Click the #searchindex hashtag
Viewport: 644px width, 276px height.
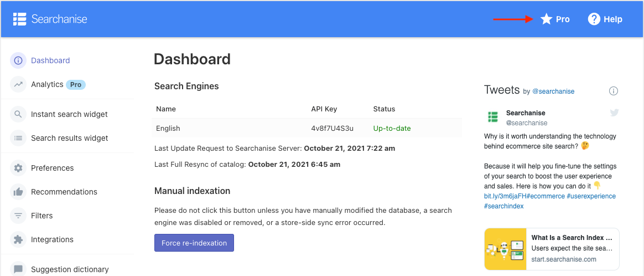pos(504,206)
